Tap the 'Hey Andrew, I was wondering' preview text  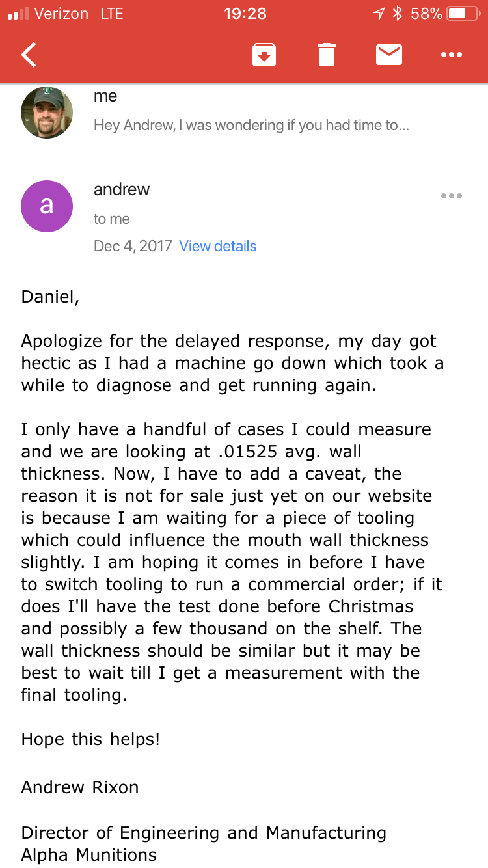tap(251, 125)
